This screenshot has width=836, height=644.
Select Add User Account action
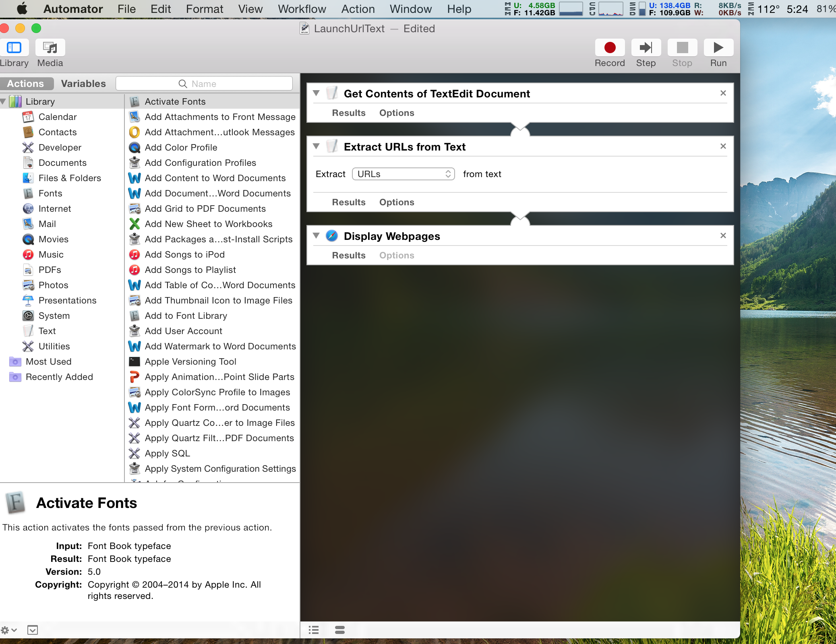183,331
